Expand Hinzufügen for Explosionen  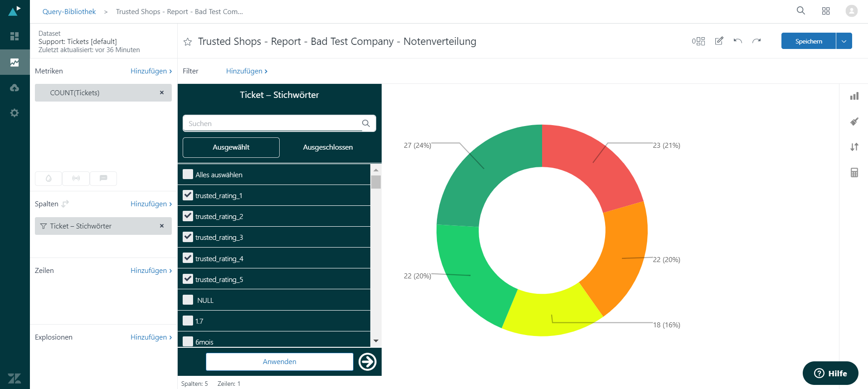click(151, 337)
